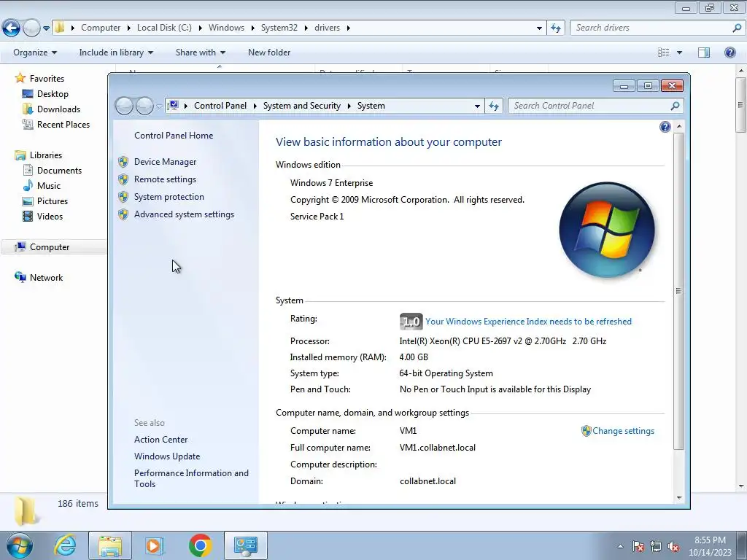
Task: Select Computer in the navigation pane
Action: point(50,247)
